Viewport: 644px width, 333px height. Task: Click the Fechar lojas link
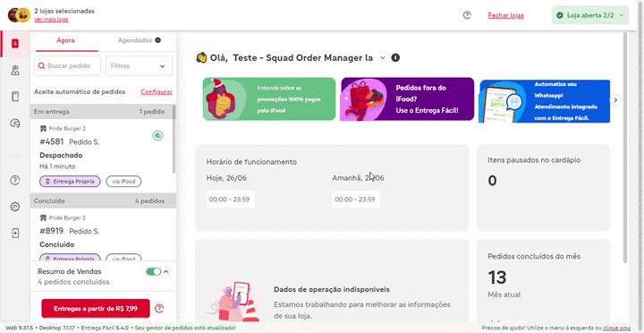pyautogui.click(x=505, y=15)
